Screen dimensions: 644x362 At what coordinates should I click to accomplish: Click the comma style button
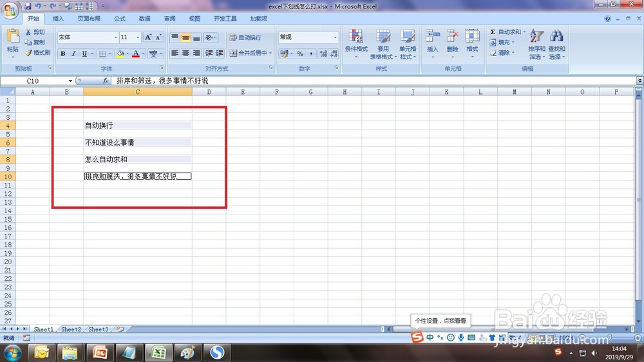311,53
